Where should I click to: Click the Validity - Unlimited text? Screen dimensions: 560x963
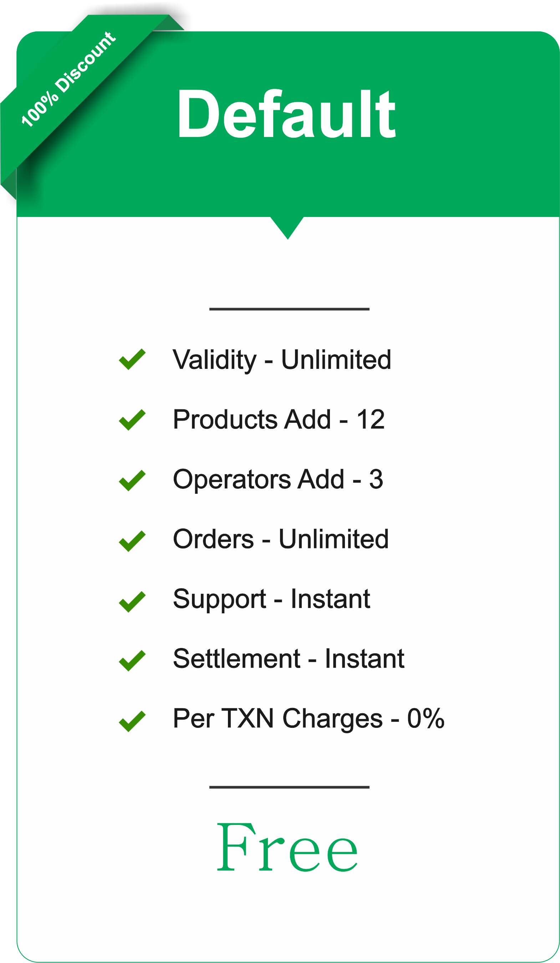point(282,360)
